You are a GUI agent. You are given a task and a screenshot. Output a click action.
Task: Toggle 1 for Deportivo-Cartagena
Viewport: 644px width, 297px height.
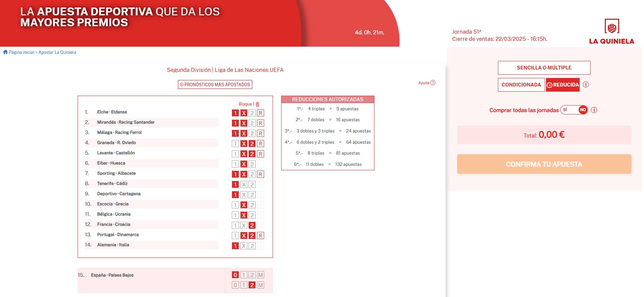tap(235, 195)
